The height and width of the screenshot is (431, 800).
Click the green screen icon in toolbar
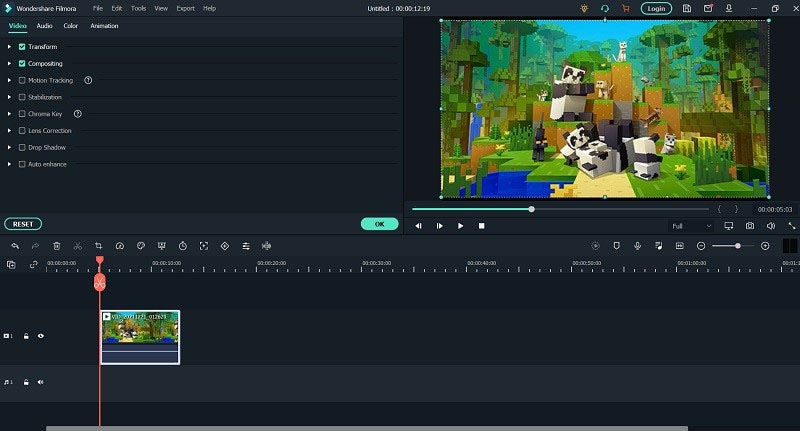coord(162,246)
